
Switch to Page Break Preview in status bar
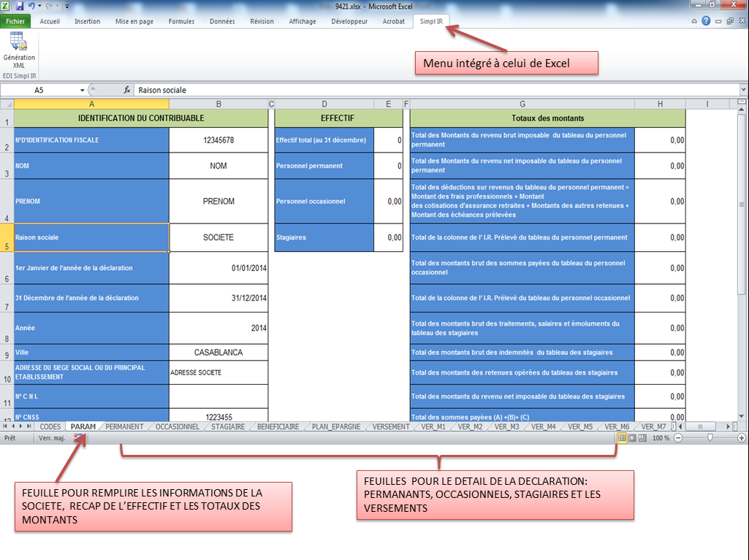point(644,438)
